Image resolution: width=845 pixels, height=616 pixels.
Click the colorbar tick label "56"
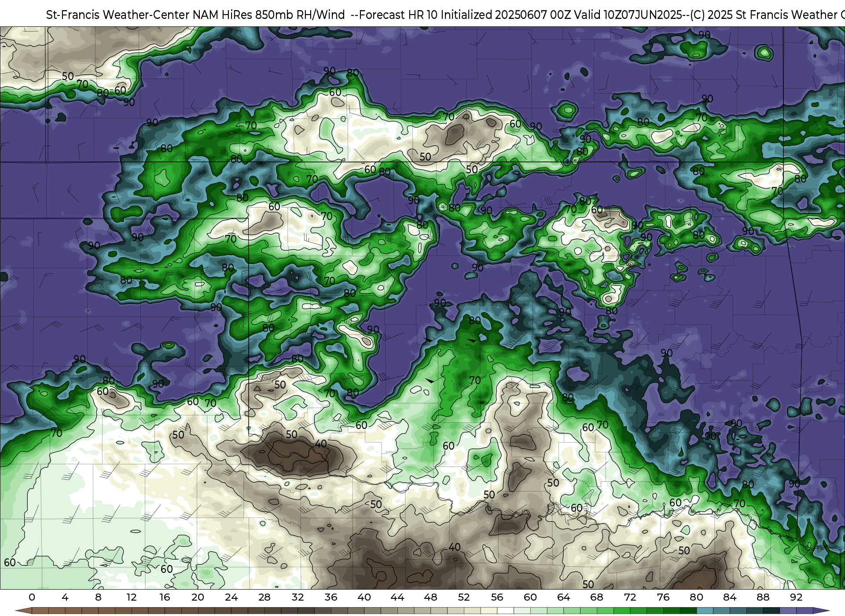pyautogui.click(x=497, y=597)
